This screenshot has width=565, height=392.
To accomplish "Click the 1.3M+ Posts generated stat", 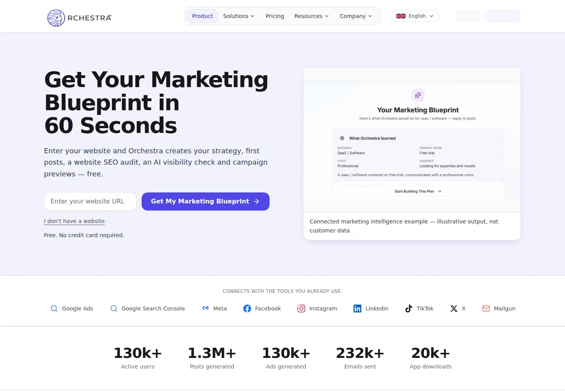I will pyautogui.click(x=212, y=358).
